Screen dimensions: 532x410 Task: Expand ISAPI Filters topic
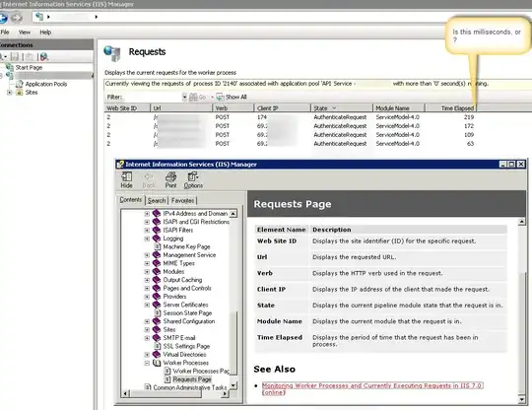tap(147, 230)
